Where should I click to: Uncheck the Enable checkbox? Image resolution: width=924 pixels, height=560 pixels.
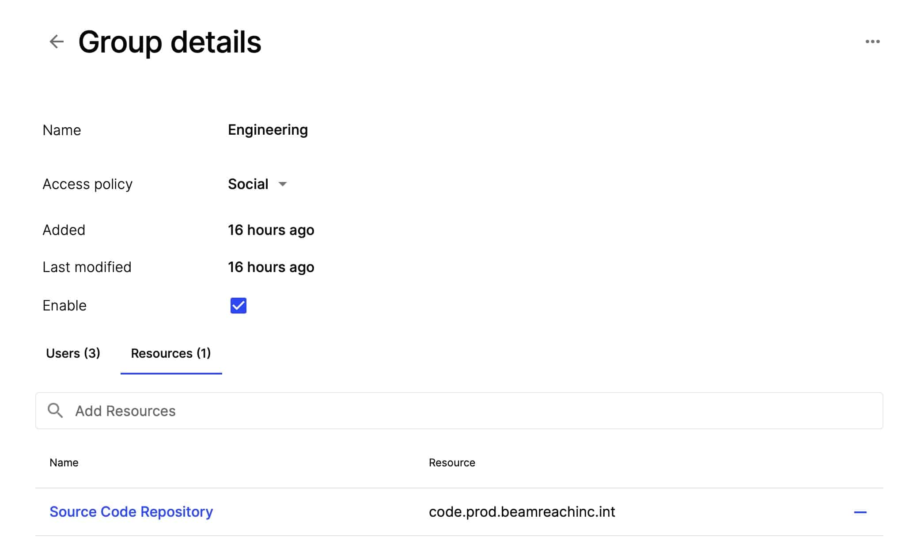click(238, 305)
